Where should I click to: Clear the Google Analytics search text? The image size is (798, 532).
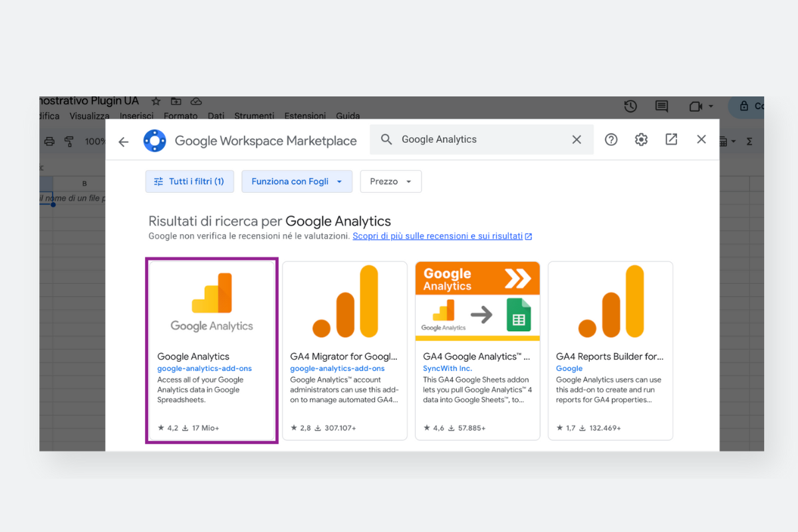[577, 140]
